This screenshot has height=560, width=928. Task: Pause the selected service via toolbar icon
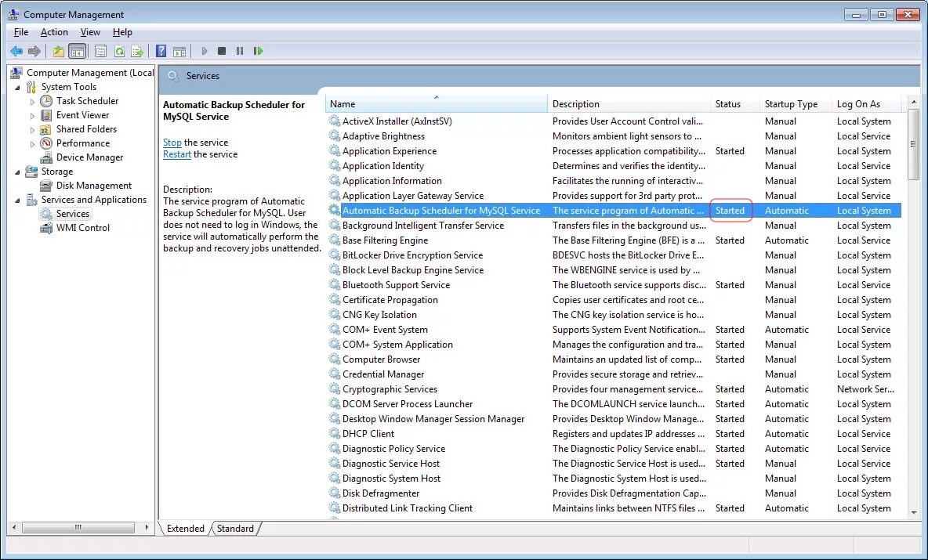[x=240, y=50]
